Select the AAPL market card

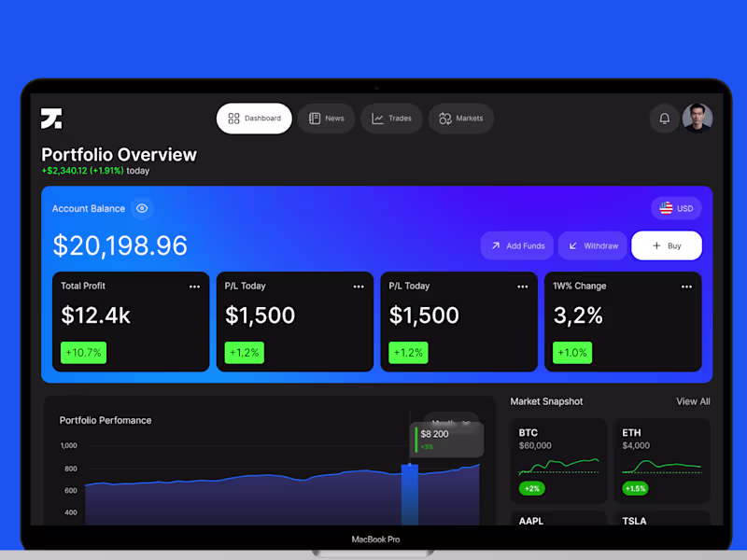click(557, 519)
